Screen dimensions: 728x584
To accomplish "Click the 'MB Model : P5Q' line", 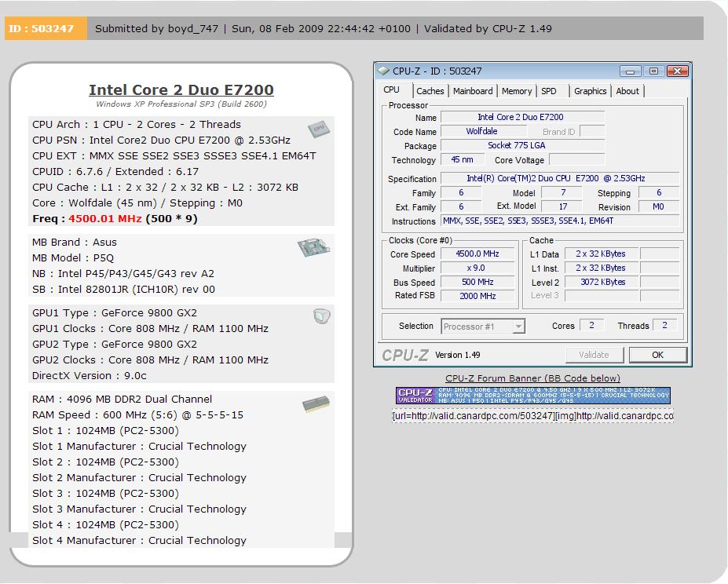I will point(73,257).
